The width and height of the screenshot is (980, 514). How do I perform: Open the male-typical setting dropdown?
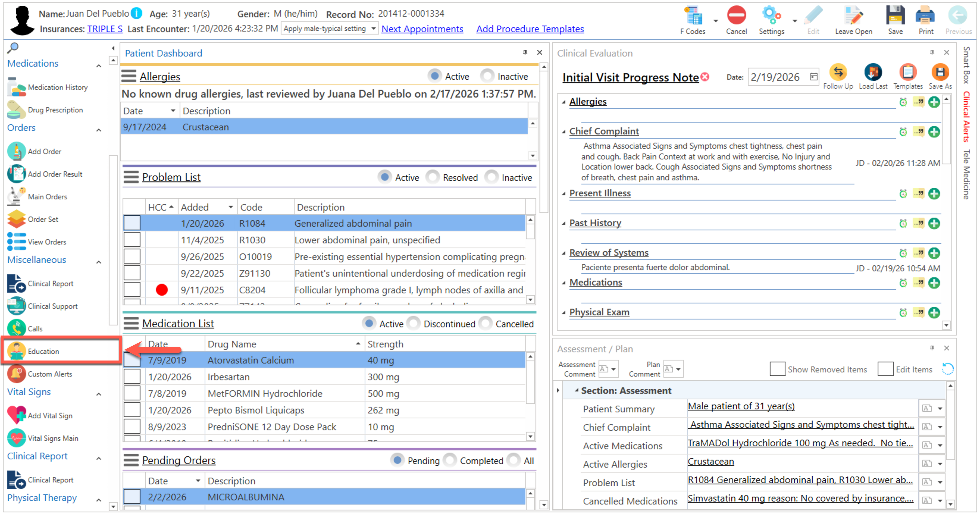pyautogui.click(x=373, y=29)
